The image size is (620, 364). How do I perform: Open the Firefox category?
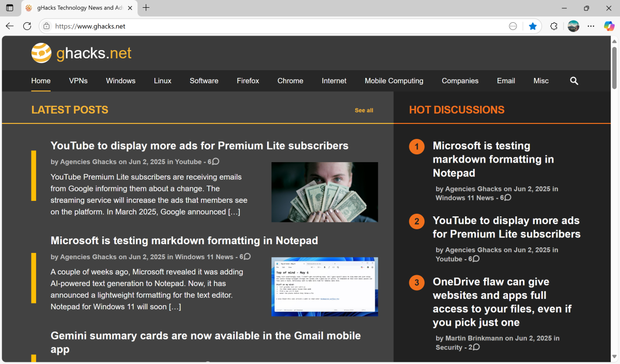(x=248, y=81)
